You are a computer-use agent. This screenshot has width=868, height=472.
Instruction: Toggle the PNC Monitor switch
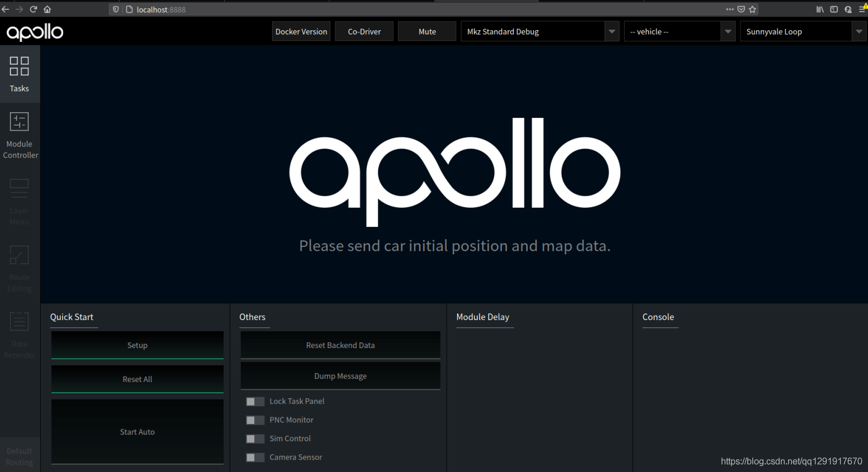point(255,420)
